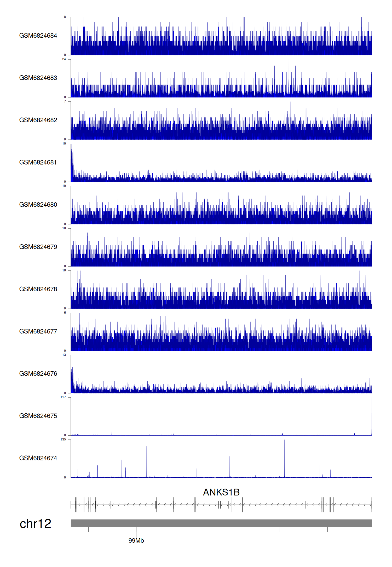392x567 pixels.
Task: Click the 135 y-axis maximum label
Action: pyautogui.click(x=63, y=439)
